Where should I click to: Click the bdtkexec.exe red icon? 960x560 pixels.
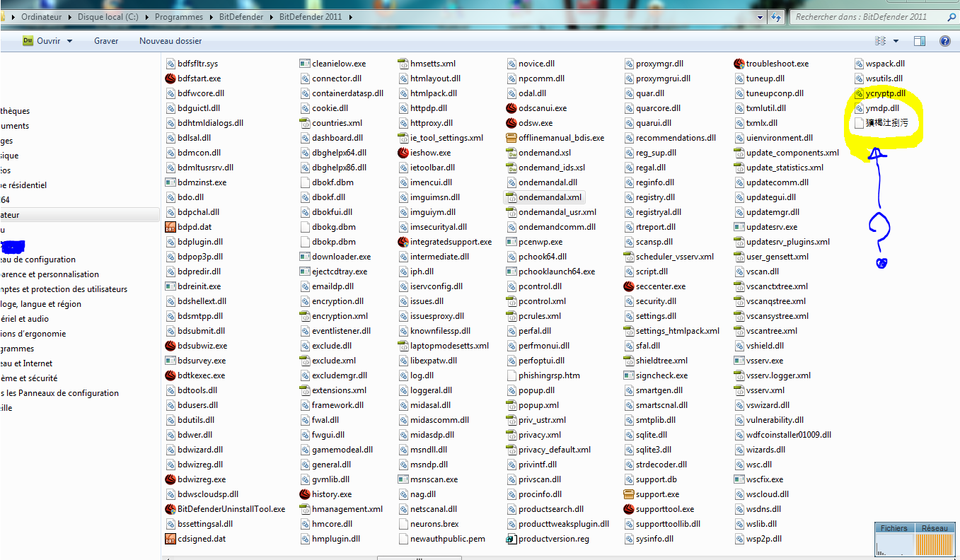coord(170,375)
